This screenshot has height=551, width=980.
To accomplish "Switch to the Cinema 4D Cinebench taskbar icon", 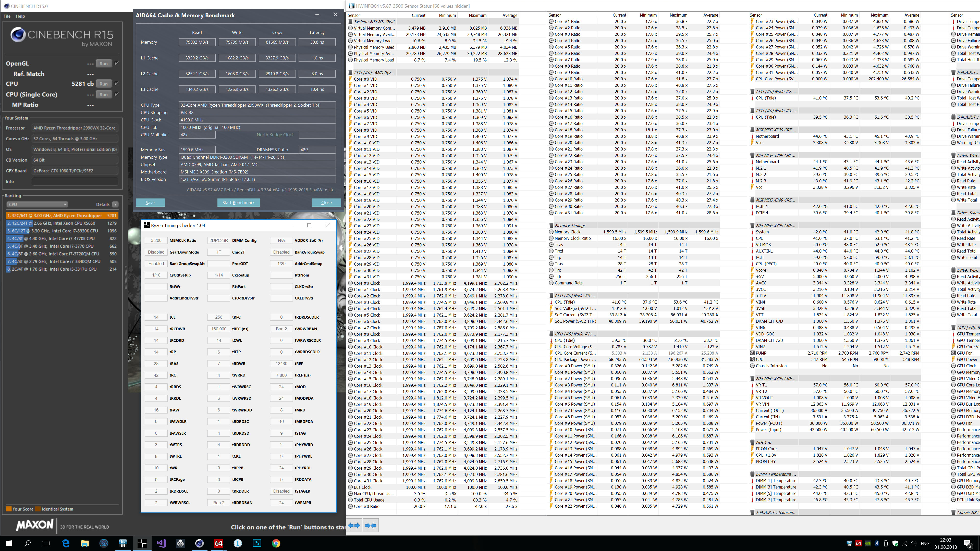I will tap(199, 543).
